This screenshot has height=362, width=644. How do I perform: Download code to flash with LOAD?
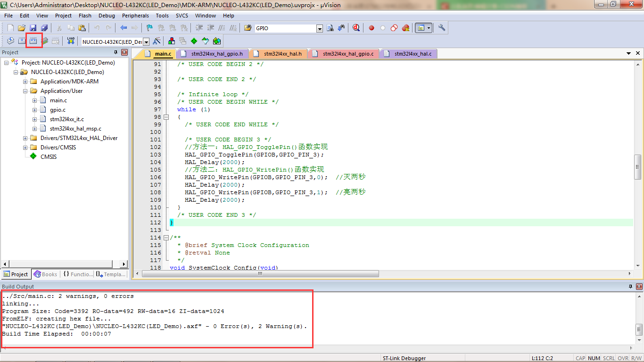tap(71, 41)
